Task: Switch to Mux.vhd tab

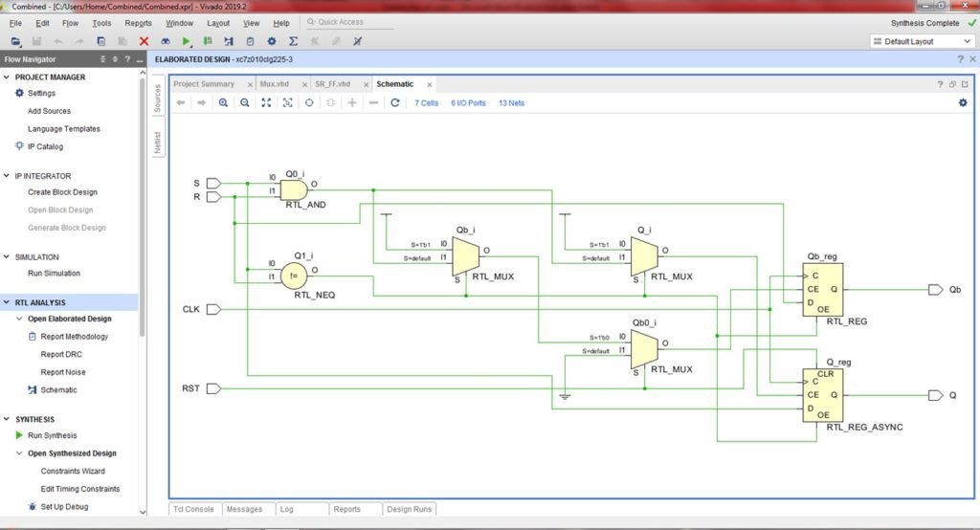Action: 275,84
